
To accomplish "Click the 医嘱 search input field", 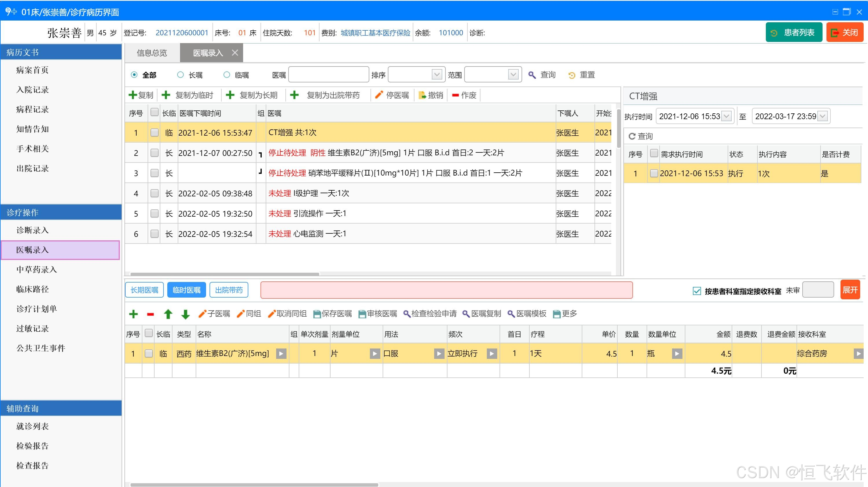I will 329,74.
